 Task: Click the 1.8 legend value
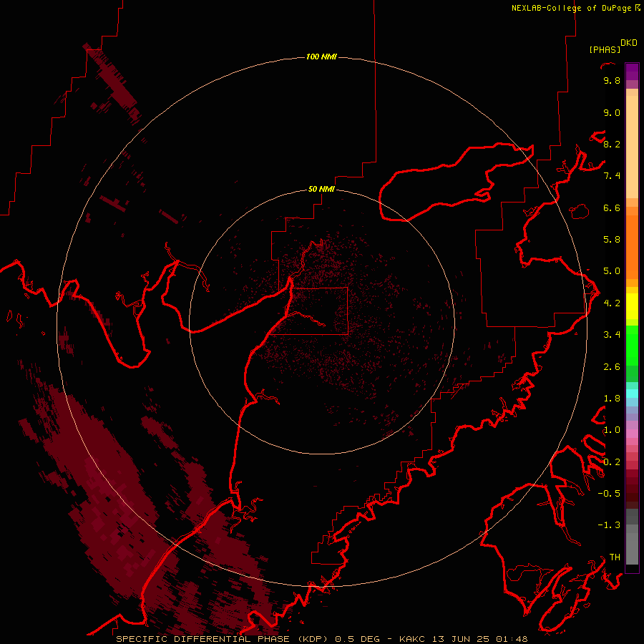pos(612,399)
